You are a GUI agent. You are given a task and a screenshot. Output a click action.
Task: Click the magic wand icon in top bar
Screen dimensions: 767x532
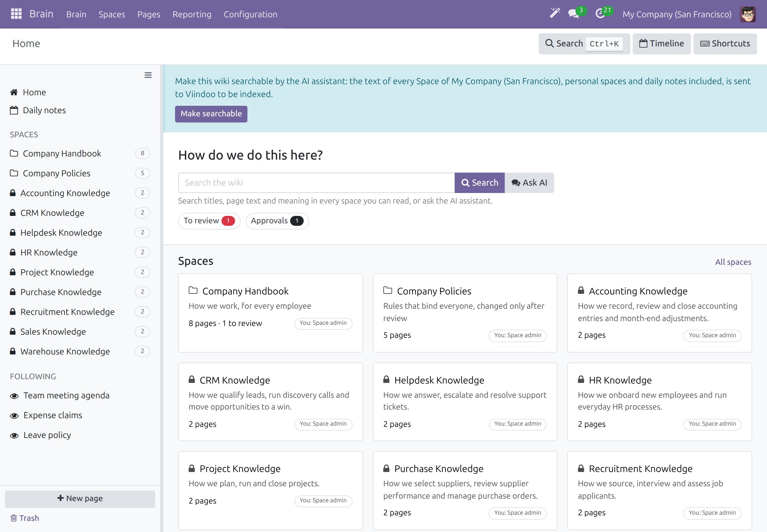(555, 14)
